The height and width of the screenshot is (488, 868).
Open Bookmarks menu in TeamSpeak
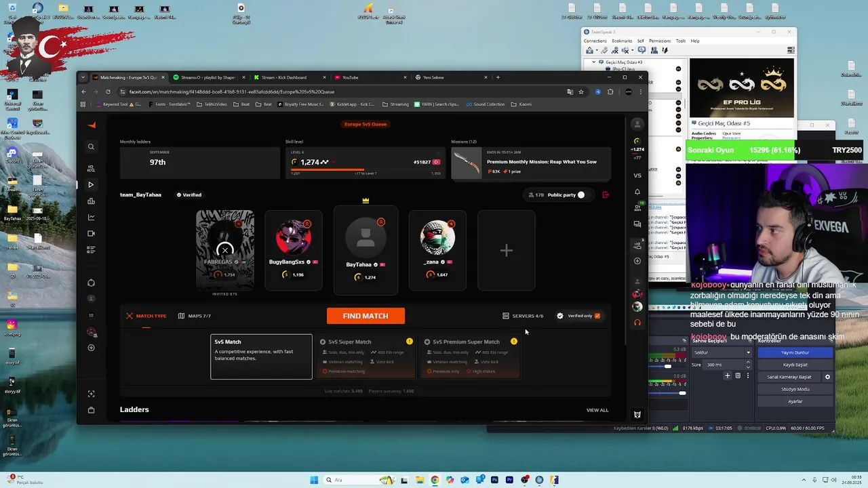(622, 41)
